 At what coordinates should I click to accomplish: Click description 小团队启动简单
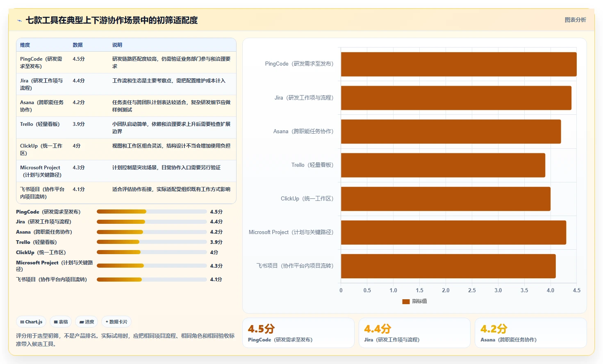[x=171, y=128]
